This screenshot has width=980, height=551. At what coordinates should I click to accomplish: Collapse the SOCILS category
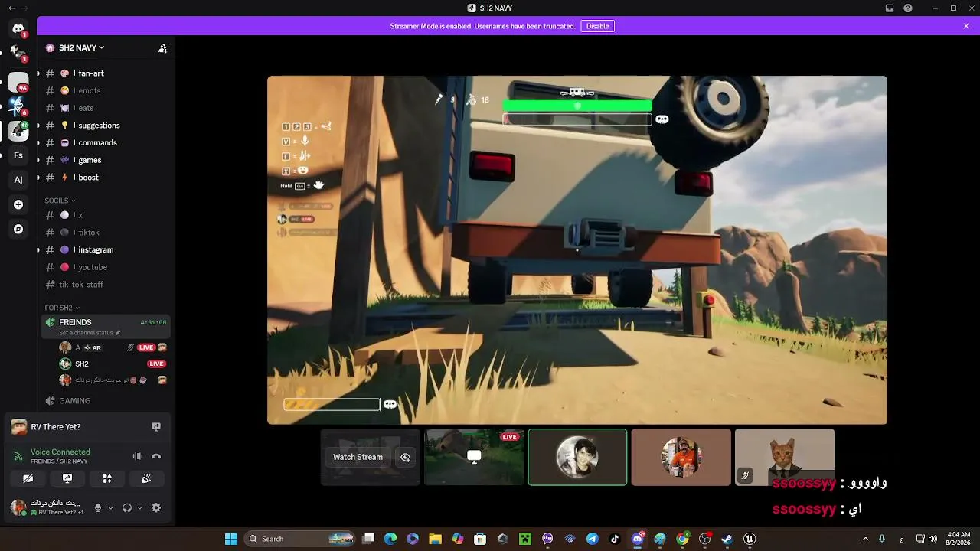(x=60, y=201)
